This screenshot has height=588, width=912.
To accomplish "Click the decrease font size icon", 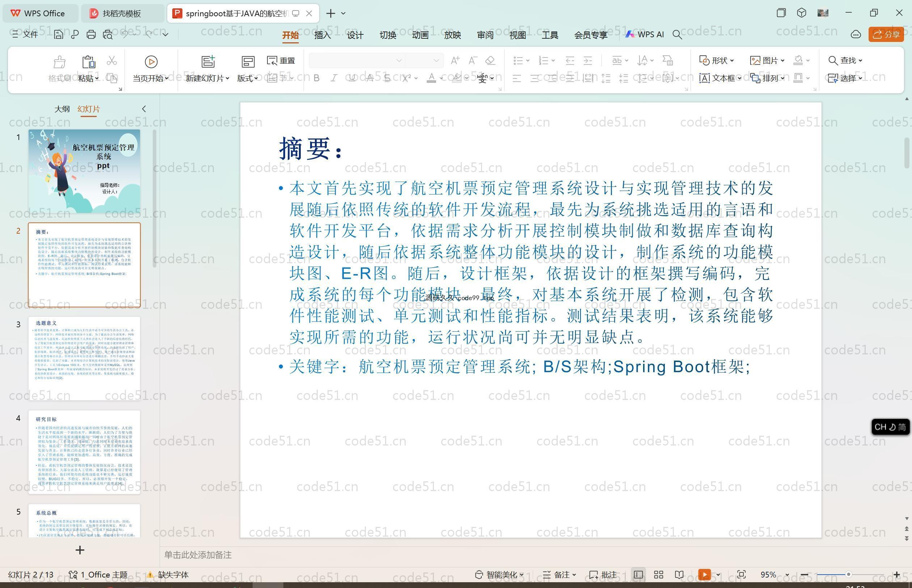I will coord(473,60).
